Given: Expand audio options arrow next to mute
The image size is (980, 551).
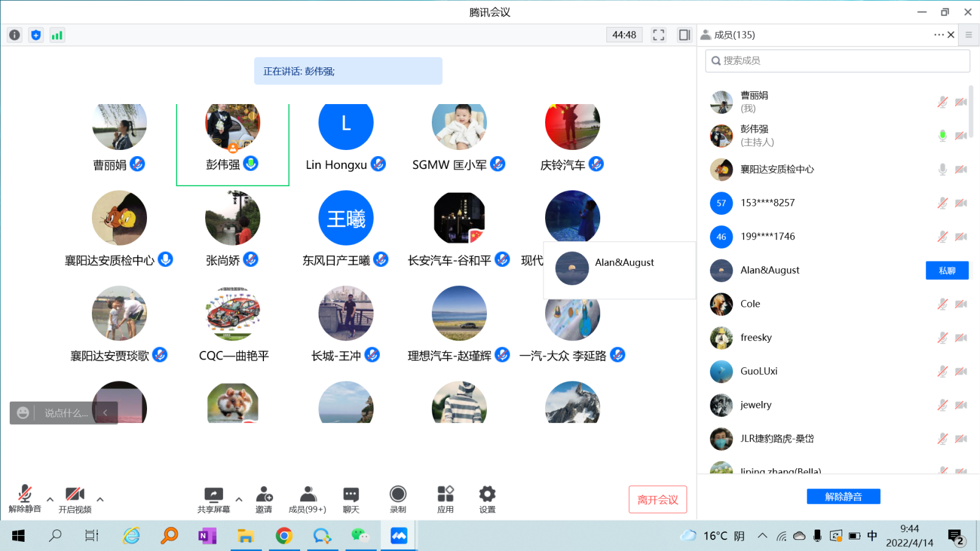Looking at the screenshot, I should tap(50, 500).
